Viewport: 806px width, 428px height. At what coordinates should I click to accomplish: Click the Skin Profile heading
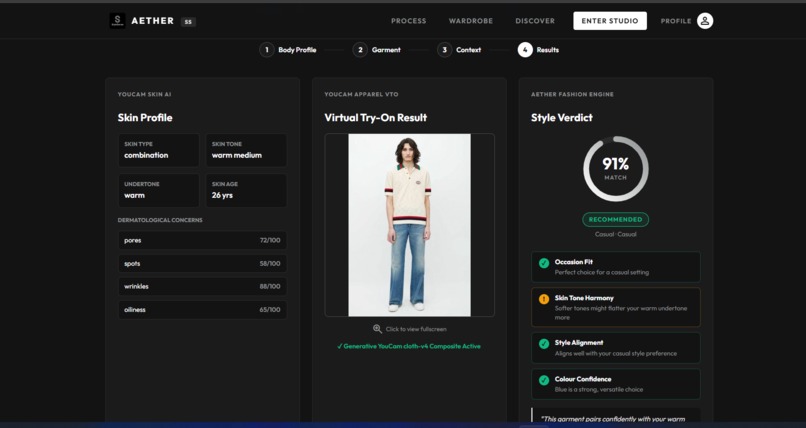click(145, 118)
